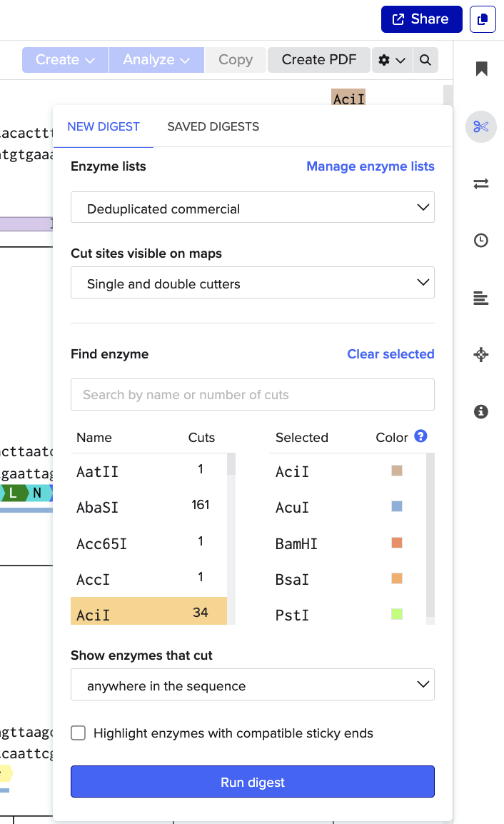504x824 pixels.
Task: Open the Analyze menu
Action: click(156, 60)
